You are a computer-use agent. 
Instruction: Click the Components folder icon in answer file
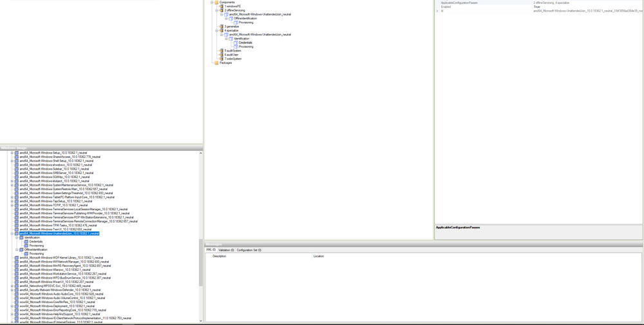pyautogui.click(x=216, y=2)
